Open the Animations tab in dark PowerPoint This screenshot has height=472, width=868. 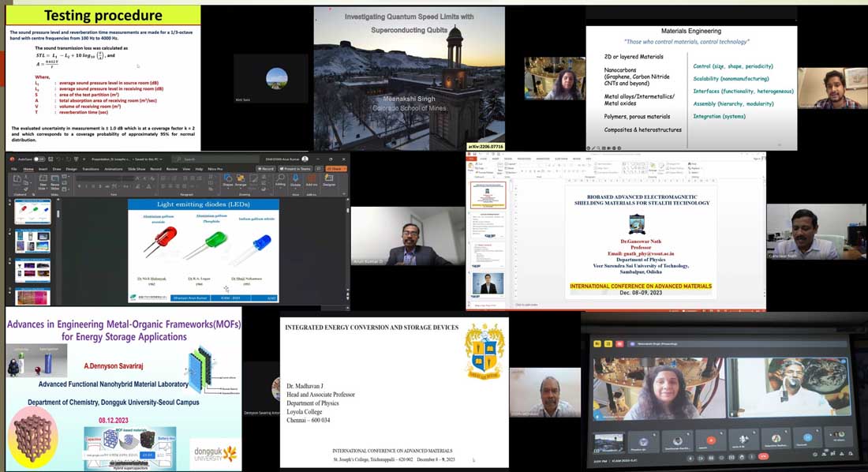coord(114,169)
